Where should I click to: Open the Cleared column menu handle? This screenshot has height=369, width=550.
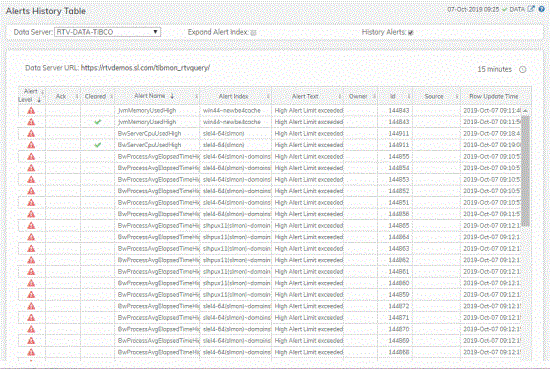tap(112, 96)
